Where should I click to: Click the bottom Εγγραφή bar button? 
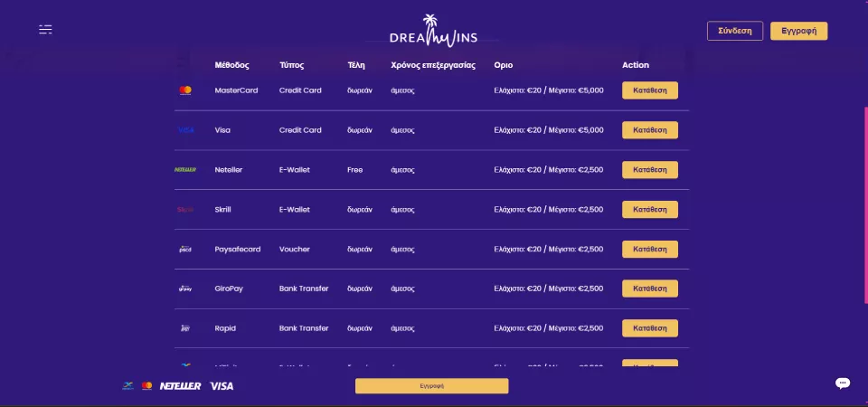point(432,386)
